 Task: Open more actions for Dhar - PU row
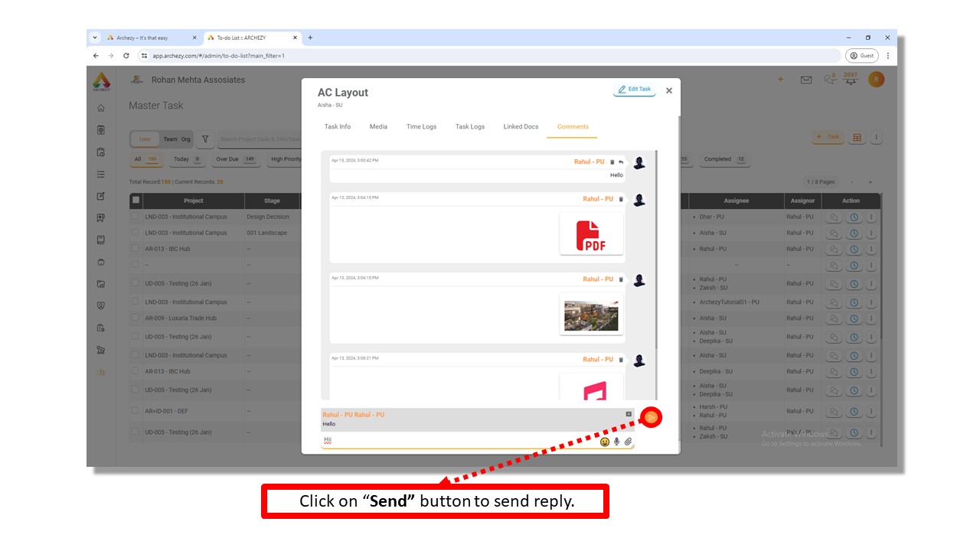point(871,217)
